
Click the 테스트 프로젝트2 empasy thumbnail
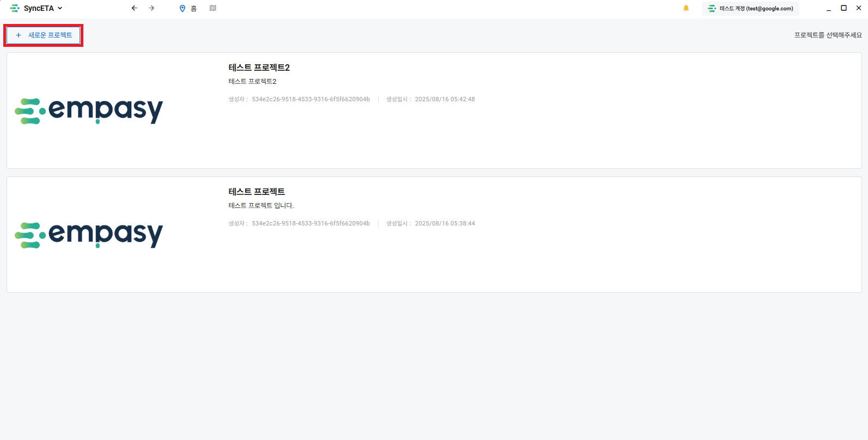pyautogui.click(x=89, y=111)
